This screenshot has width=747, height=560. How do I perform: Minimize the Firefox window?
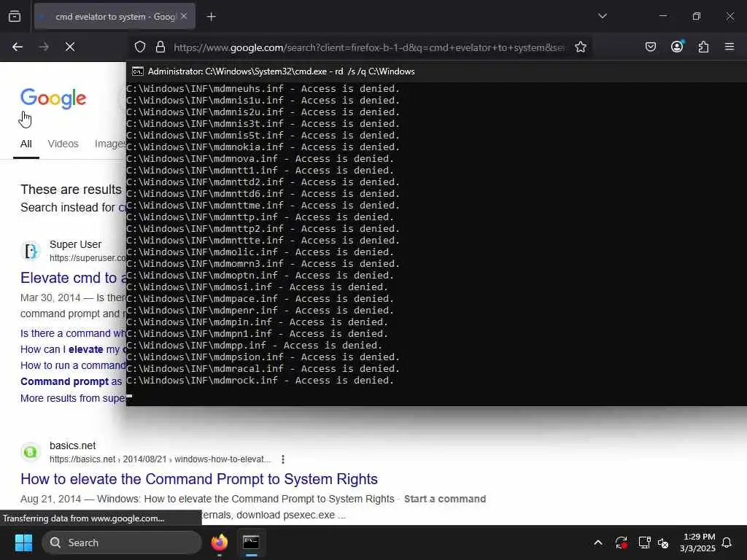[663, 16]
